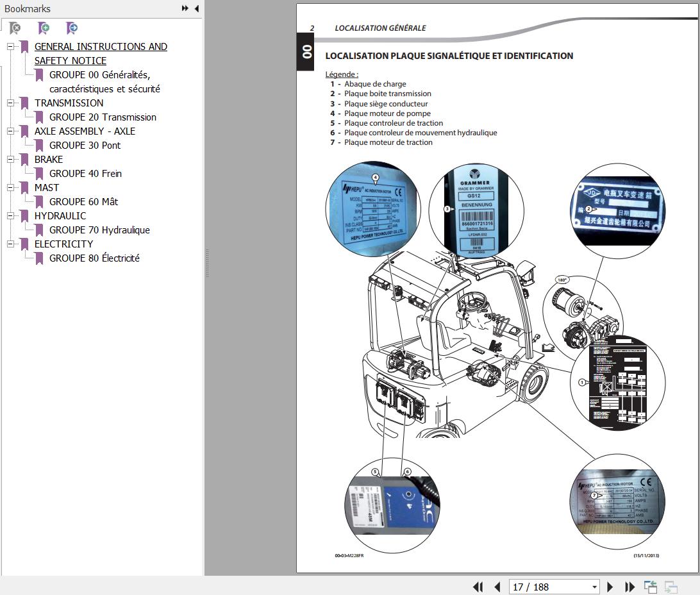Open the GROUPE 40 Frein bookmark

(85, 173)
